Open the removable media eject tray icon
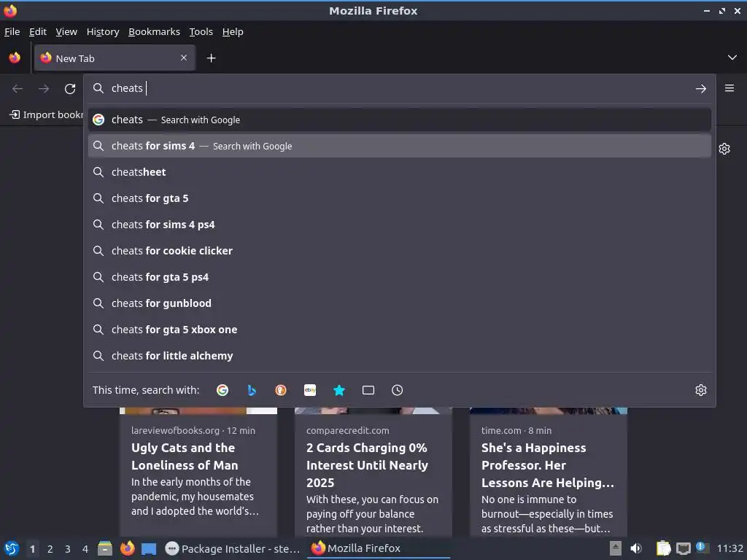Screen dimensions: 747x560 coord(616,549)
